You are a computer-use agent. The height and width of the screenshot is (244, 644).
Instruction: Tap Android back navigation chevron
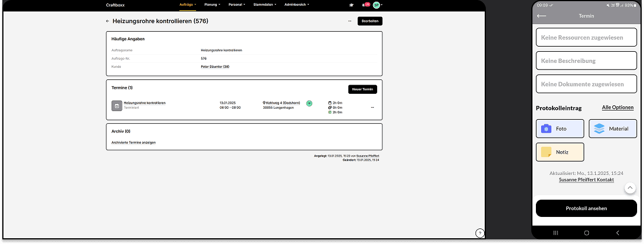pyautogui.click(x=618, y=233)
